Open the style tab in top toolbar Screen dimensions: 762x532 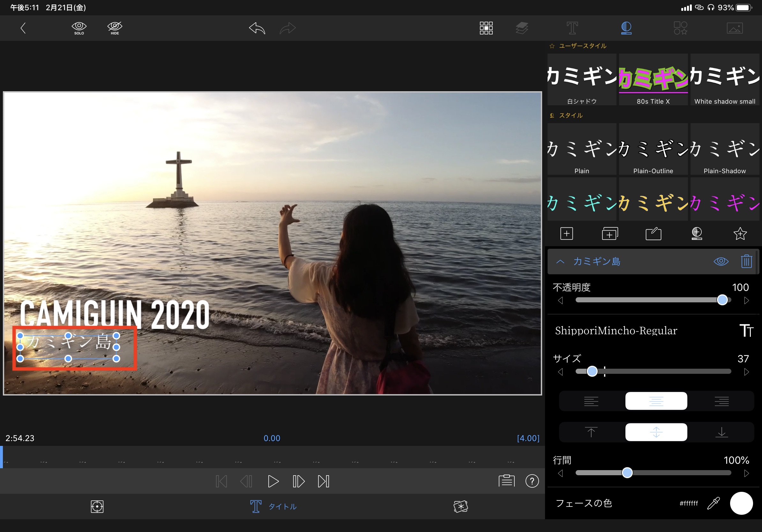coord(626,28)
